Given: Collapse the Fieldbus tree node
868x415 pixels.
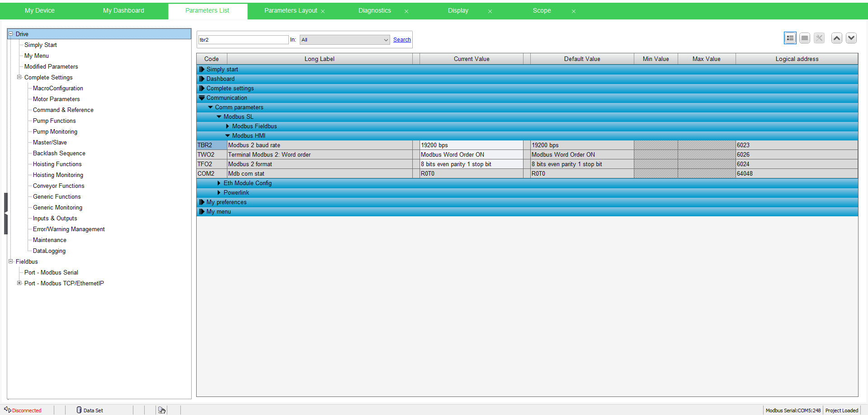Looking at the screenshot, I should (x=11, y=261).
